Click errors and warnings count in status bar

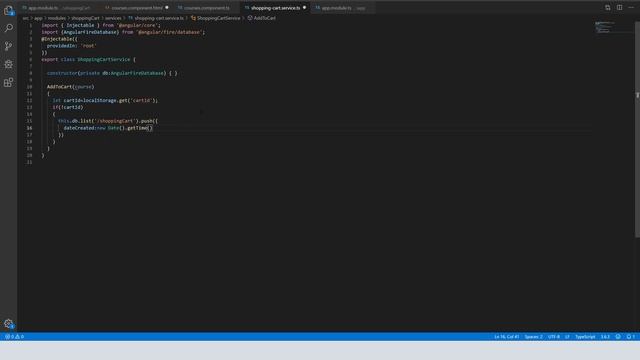pos(14,337)
